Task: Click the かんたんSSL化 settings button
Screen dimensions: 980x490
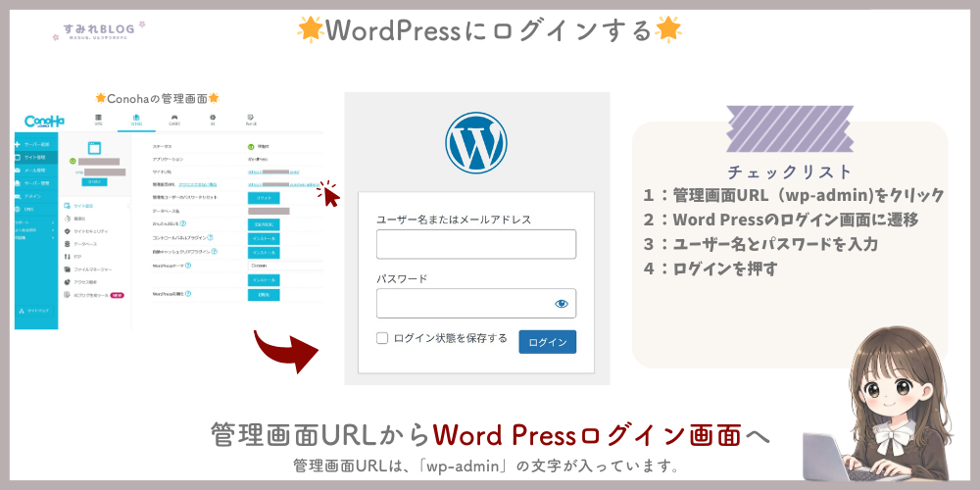Action: [x=264, y=224]
